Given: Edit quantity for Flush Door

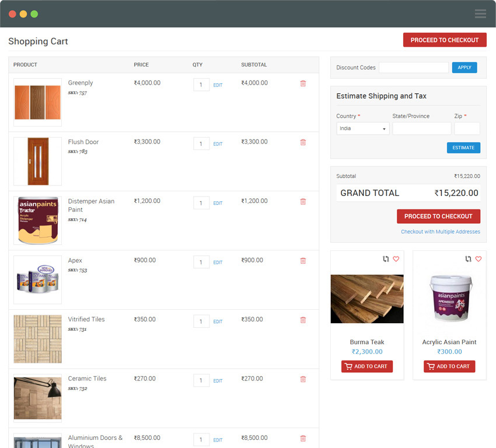Looking at the screenshot, I should pos(218,144).
